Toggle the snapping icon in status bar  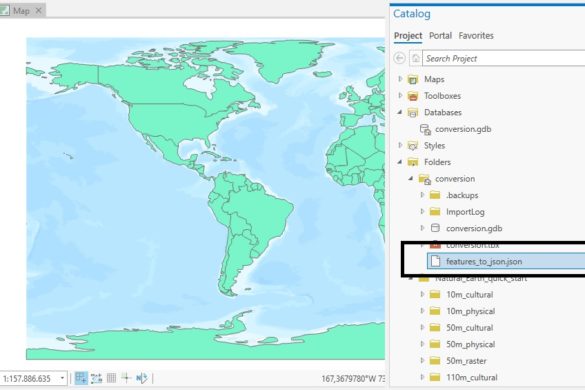(81, 378)
